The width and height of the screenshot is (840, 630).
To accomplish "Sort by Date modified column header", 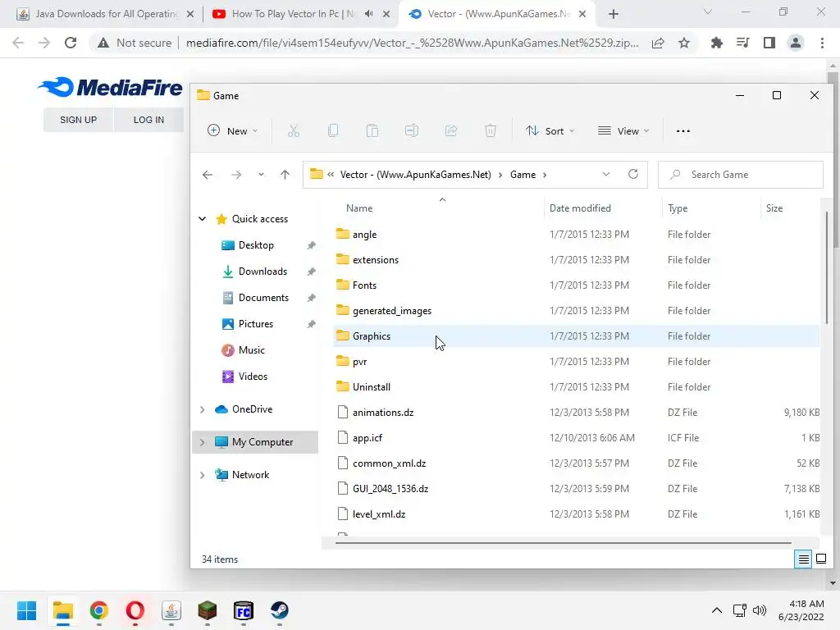I will (x=580, y=208).
